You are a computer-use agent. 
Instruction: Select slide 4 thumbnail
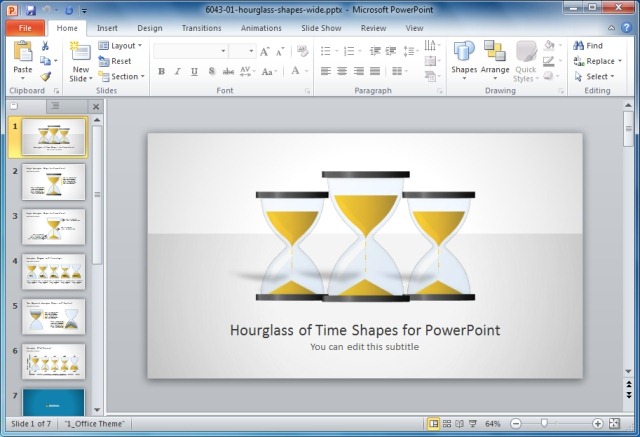54,272
